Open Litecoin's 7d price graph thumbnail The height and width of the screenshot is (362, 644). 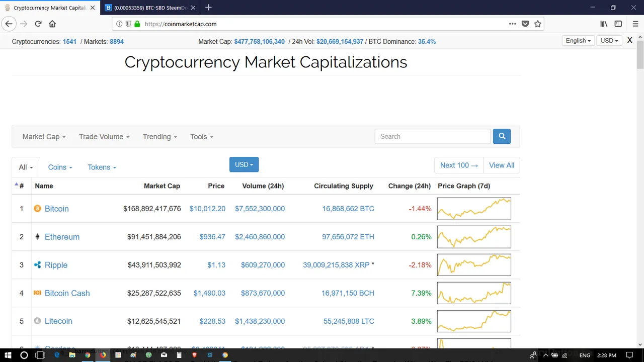coord(474,321)
